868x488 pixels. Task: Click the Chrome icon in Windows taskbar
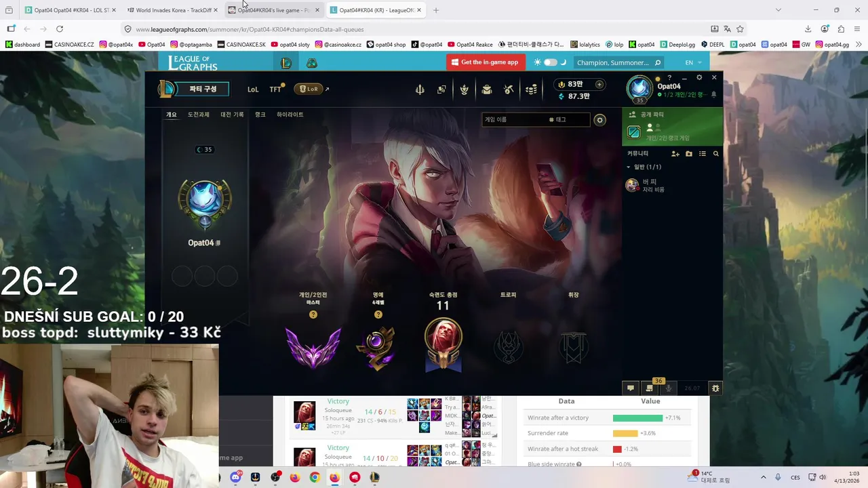[315, 477]
